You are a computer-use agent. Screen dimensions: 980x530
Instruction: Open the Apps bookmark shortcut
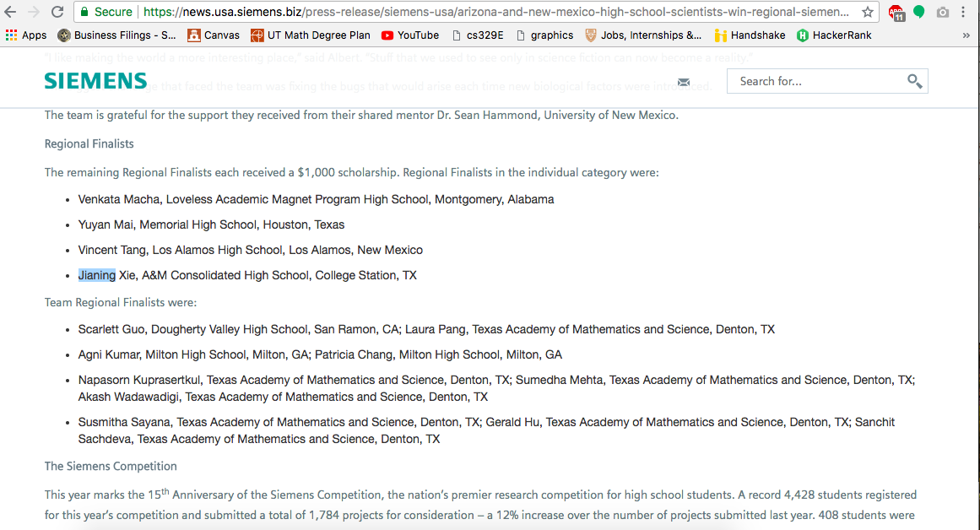point(26,35)
